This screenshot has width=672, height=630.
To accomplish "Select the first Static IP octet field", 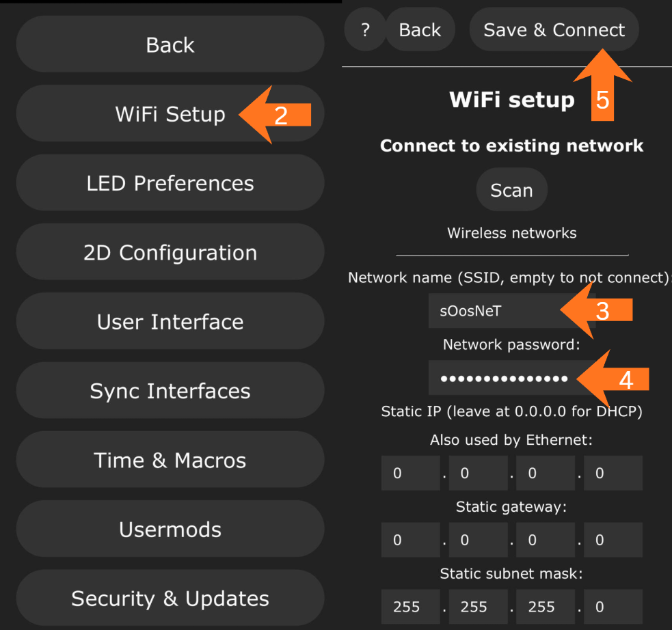I will [x=410, y=473].
